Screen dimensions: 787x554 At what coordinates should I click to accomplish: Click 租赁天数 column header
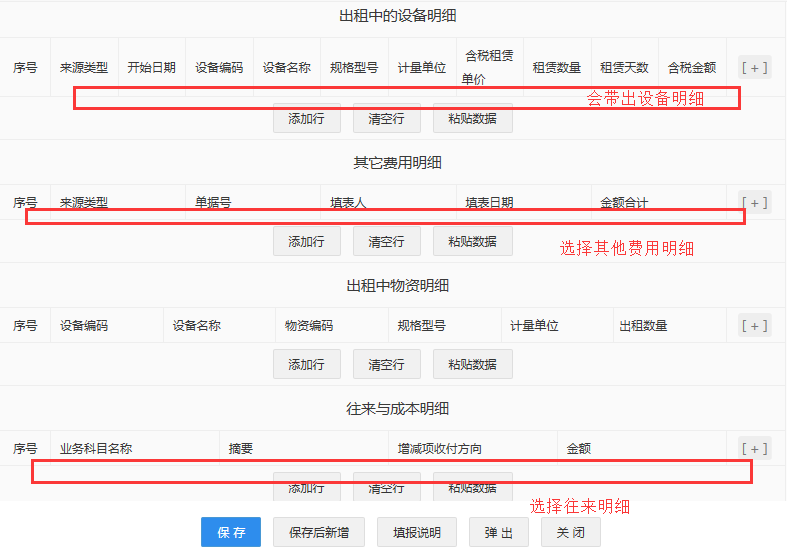(x=624, y=68)
